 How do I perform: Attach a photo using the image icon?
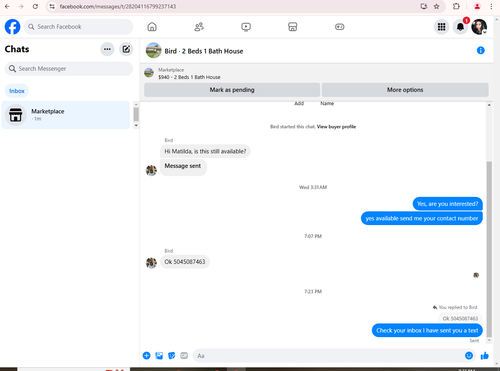click(x=159, y=356)
